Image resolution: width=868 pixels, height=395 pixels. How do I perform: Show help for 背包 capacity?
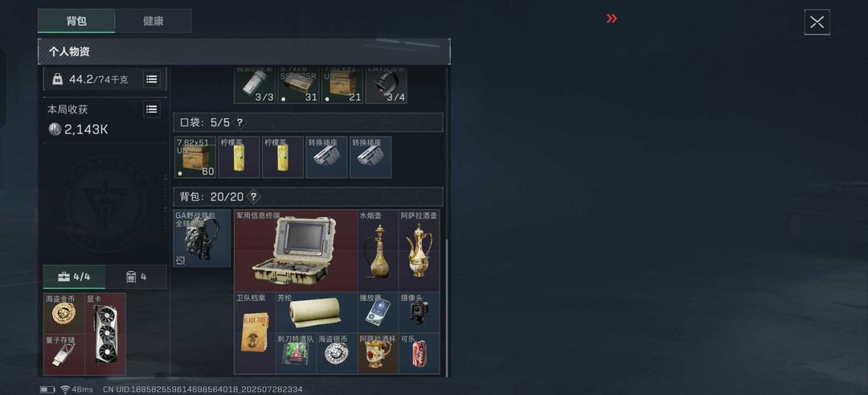[253, 196]
